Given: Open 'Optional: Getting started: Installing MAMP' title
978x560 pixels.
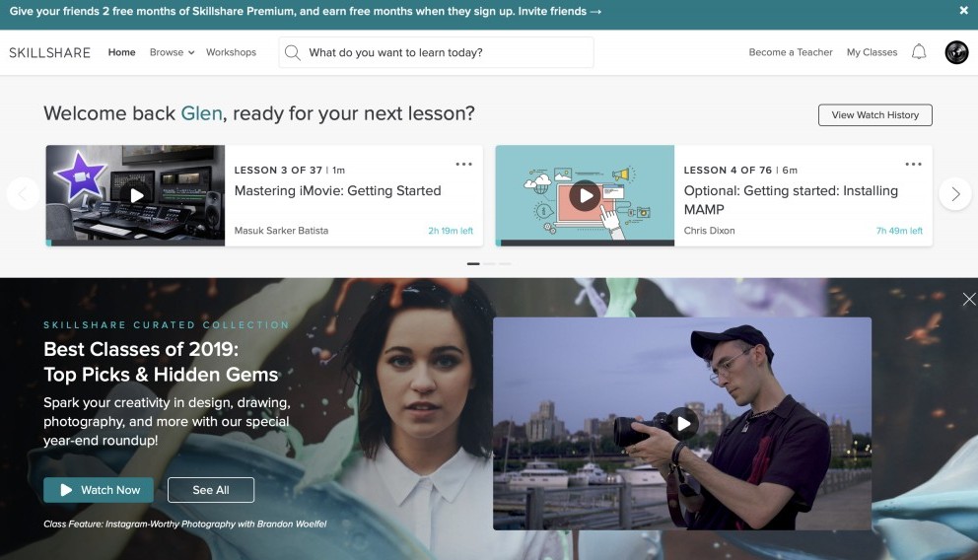Looking at the screenshot, I should point(791,200).
